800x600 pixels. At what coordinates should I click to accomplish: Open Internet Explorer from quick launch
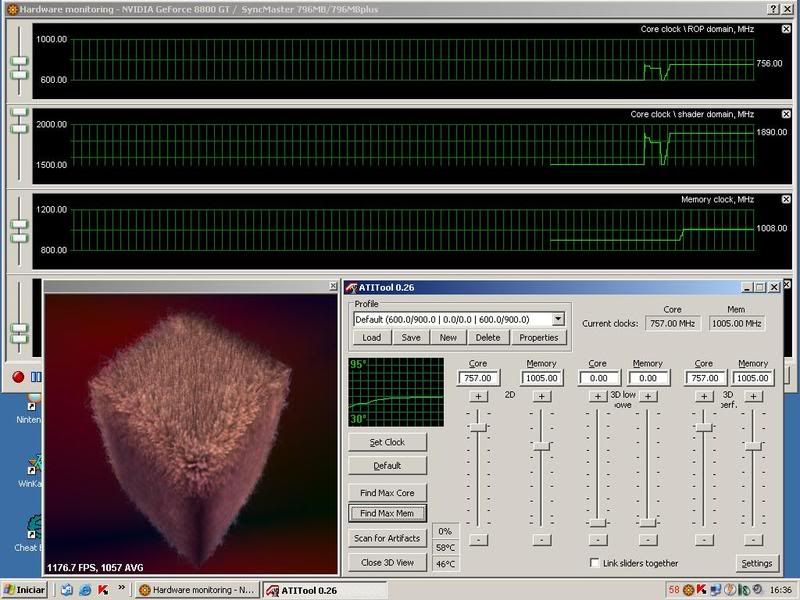[86, 590]
